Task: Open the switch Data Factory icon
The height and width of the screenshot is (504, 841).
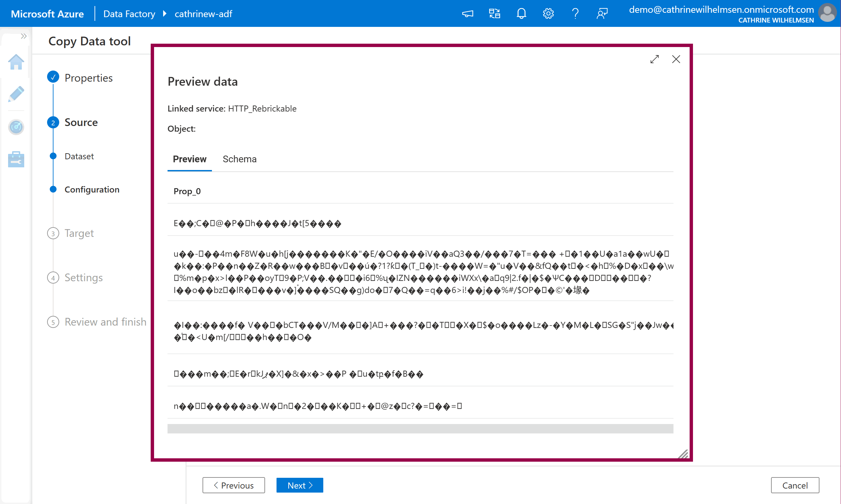Action: tap(494, 13)
